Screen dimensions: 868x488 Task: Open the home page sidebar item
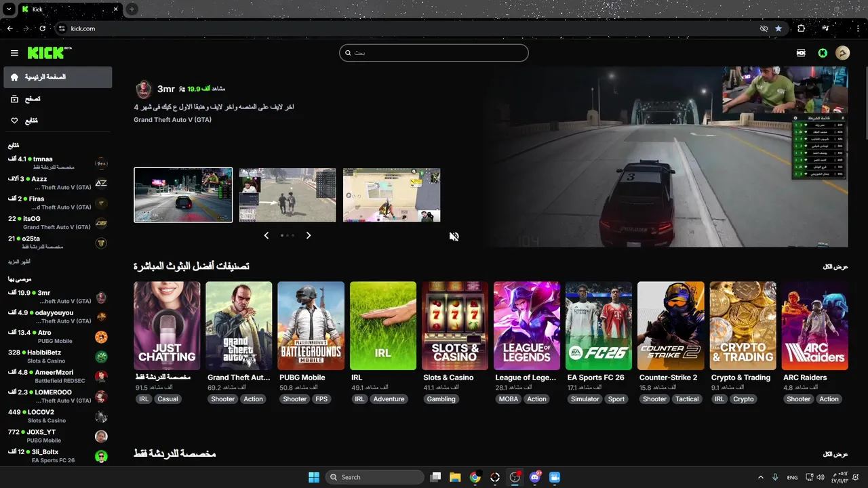pos(58,77)
